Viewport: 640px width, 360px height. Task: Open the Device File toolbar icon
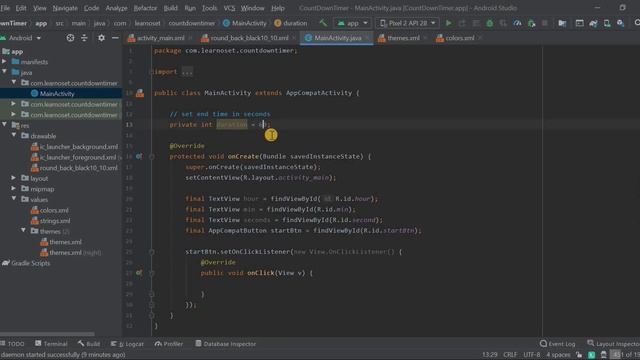pos(562,23)
